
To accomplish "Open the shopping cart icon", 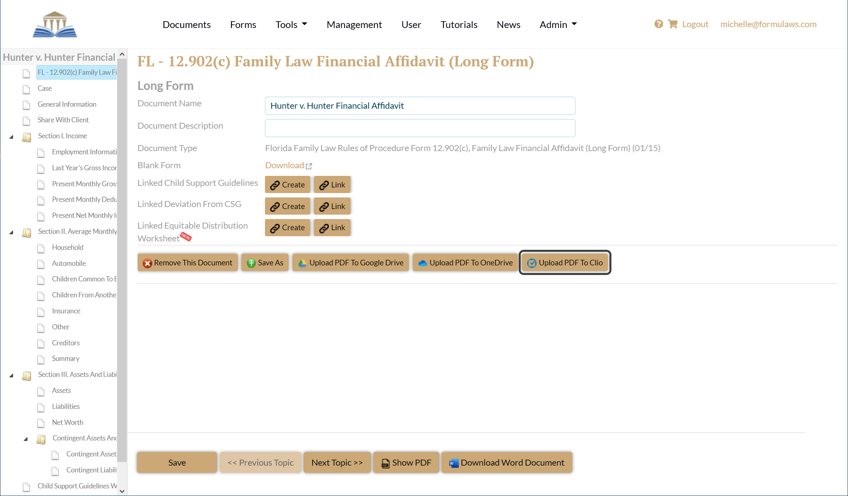I will 673,24.
